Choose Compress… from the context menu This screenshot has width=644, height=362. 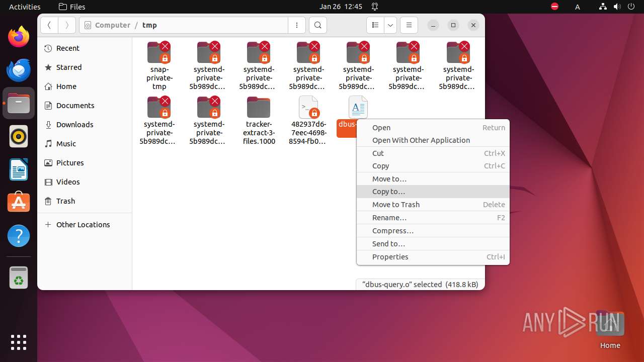(433, 231)
